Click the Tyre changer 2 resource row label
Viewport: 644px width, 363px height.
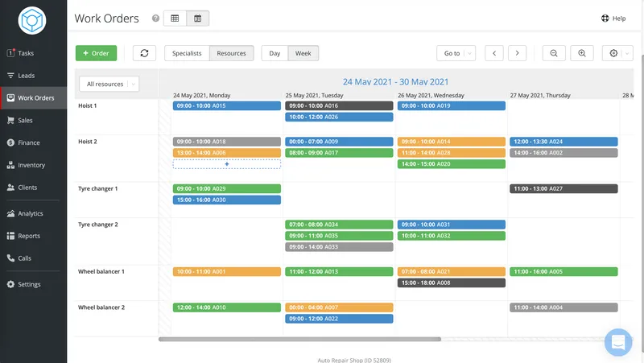coord(98,225)
